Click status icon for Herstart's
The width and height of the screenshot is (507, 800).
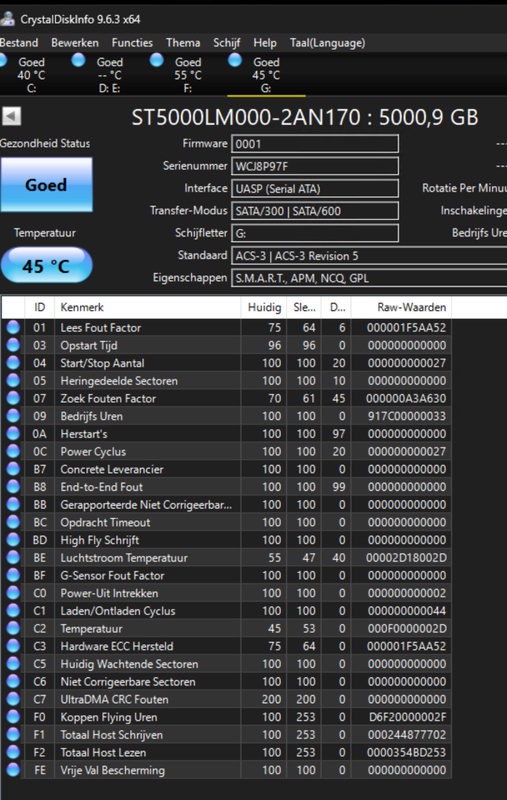13,434
